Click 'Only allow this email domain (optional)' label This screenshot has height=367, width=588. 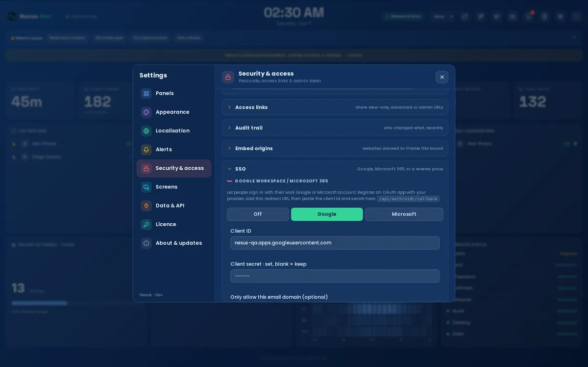279,297
